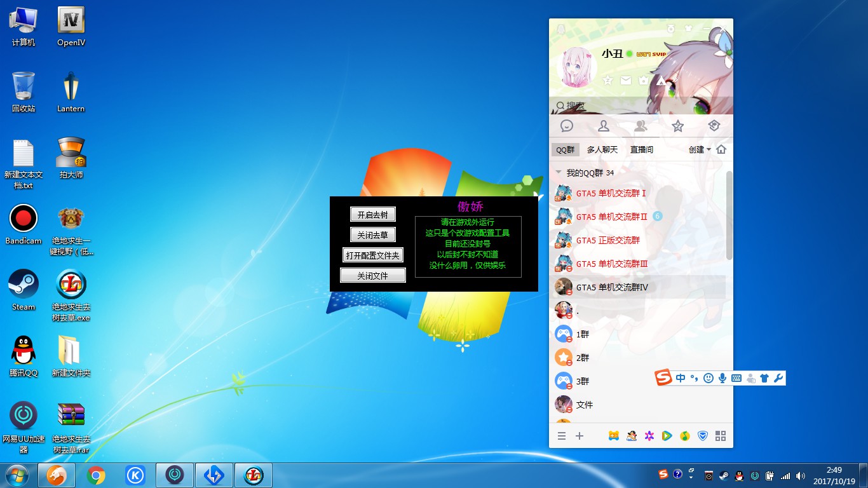Image resolution: width=868 pixels, height=488 pixels.
Task: Open GTA5 单机交流群IV group
Action: (x=638, y=287)
